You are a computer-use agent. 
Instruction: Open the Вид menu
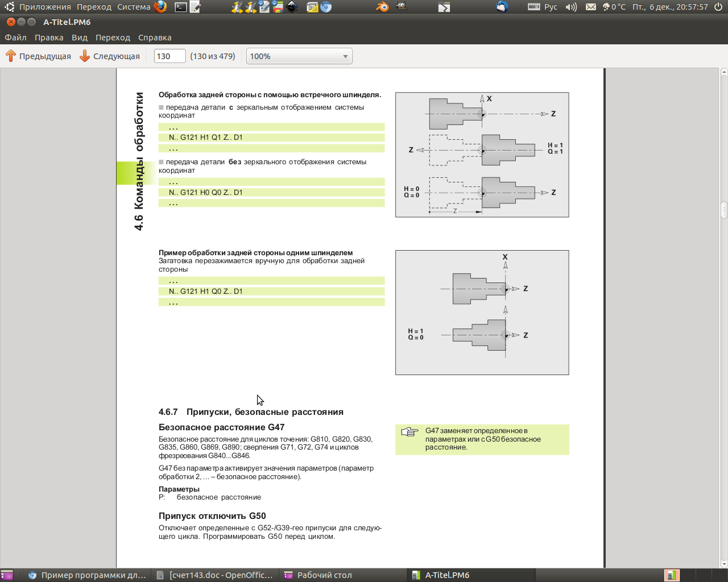[x=80, y=38]
